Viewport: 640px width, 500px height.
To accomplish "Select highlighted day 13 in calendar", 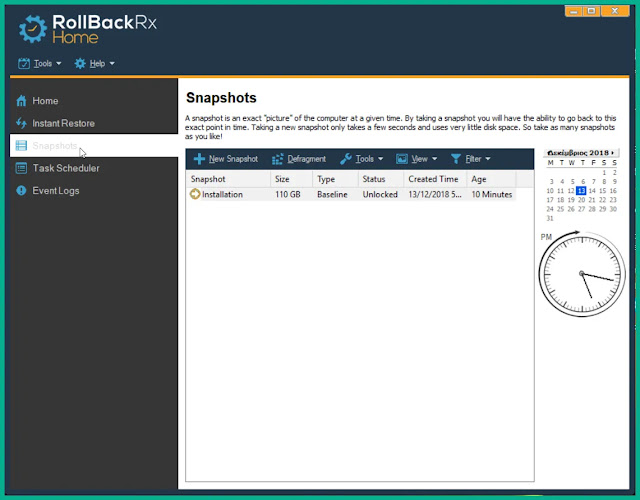I will (581, 191).
